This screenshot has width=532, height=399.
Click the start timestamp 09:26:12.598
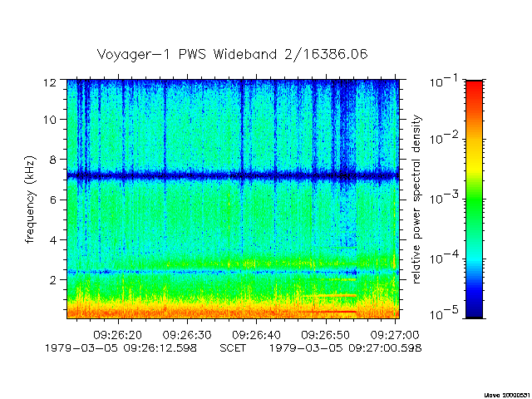[160, 348]
